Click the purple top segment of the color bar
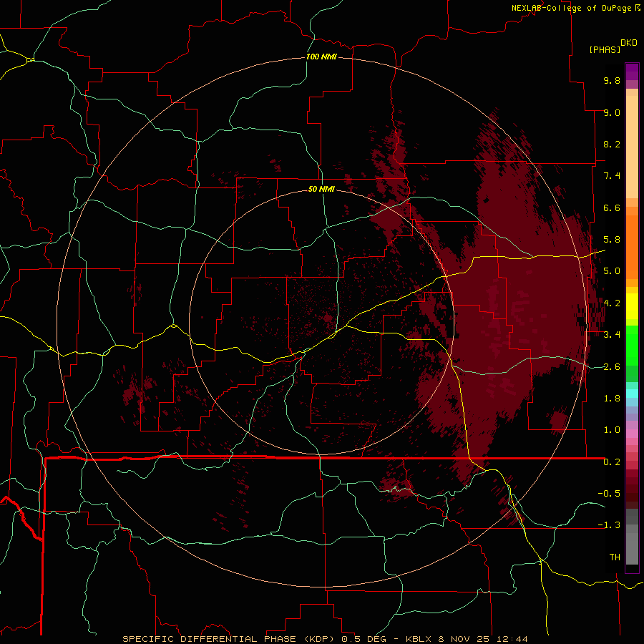This screenshot has width=644, height=644. point(632,72)
